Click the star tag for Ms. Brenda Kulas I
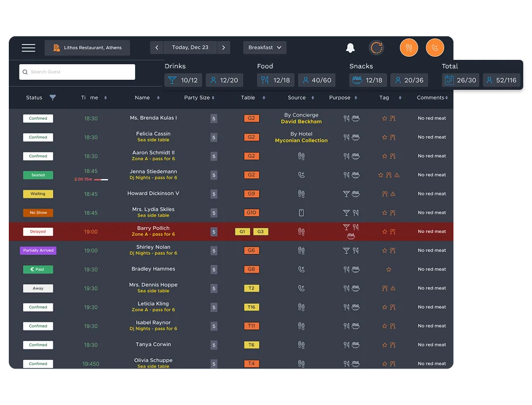The width and height of the screenshot is (532, 405). coord(385,119)
